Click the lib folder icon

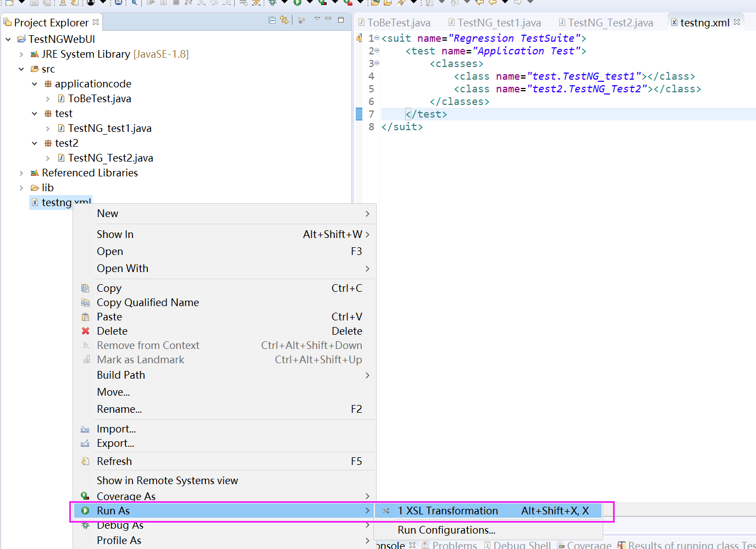click(35, 187)
